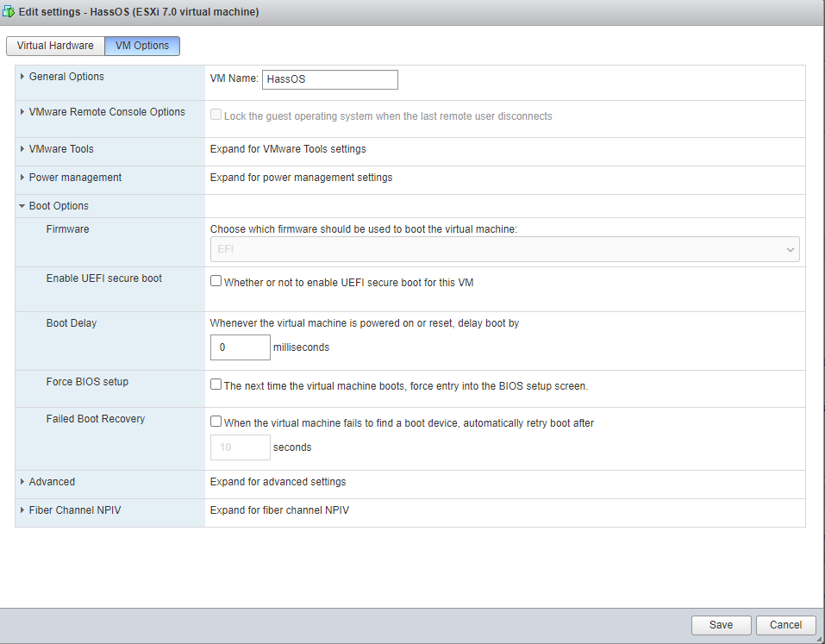The image size is (825, 644).
Task: Click the Boot Delay milliseconds field
Action: (241, 347)
